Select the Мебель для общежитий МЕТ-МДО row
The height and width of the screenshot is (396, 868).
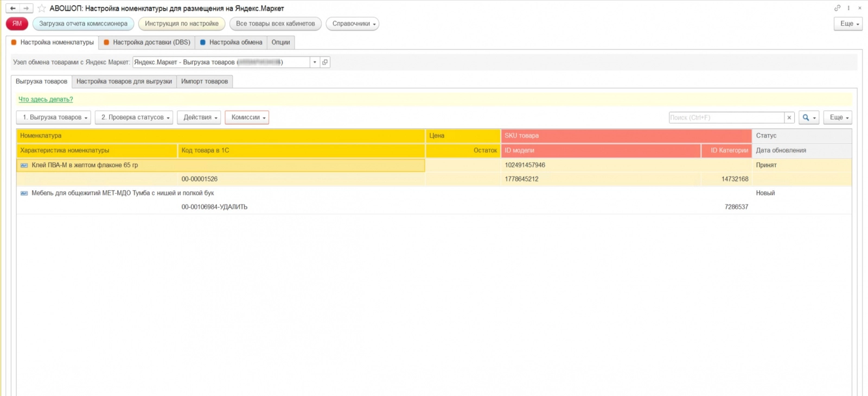point(434,200)
